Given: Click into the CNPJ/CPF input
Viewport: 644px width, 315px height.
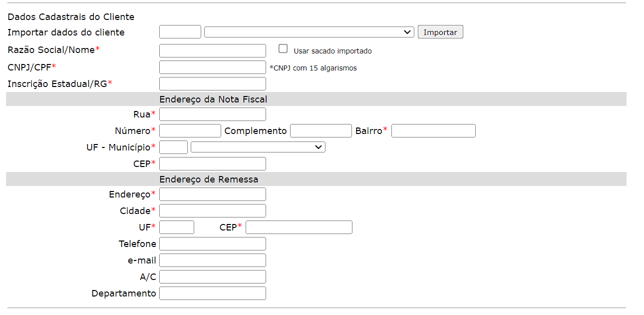Looking at the screenshot, I should [212, 67].
